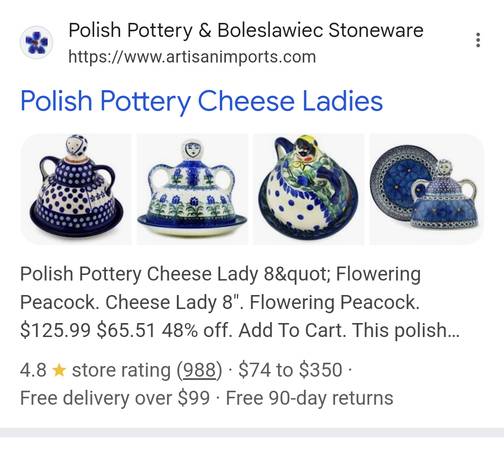Image resolution: width=504 pixels, height=450 pixels.
Task: Click Free 90-day returns text
Action: pos(310,398)
